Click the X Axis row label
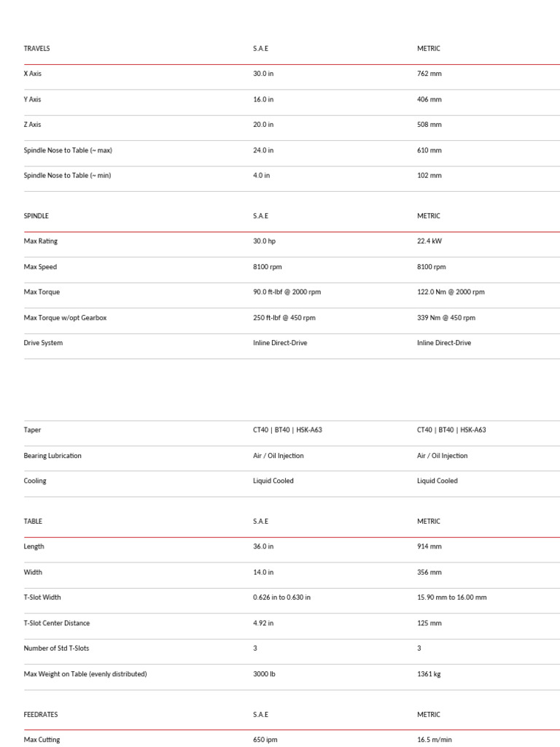Viewport: 560px width, 747px height. point(33,74)
